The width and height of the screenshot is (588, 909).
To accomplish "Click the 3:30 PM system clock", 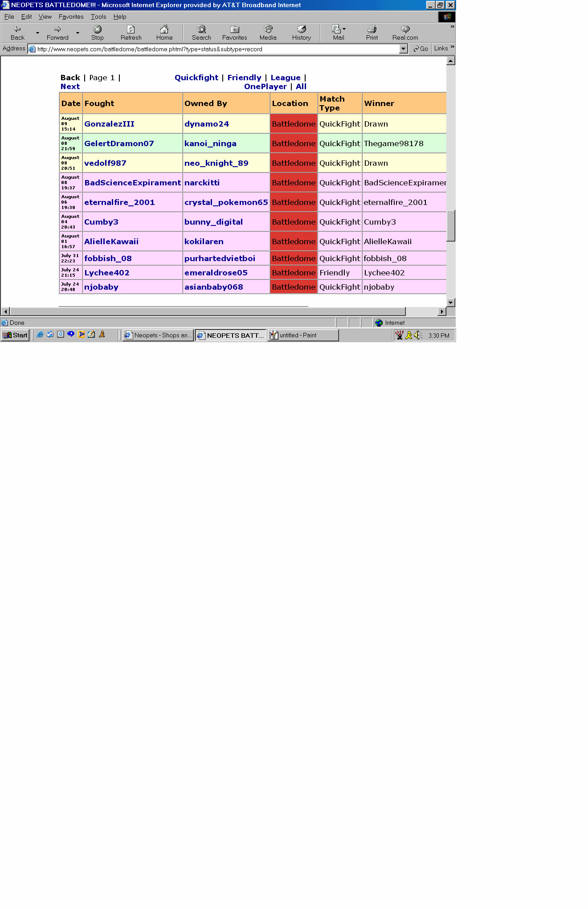I will tap(439, 336).
